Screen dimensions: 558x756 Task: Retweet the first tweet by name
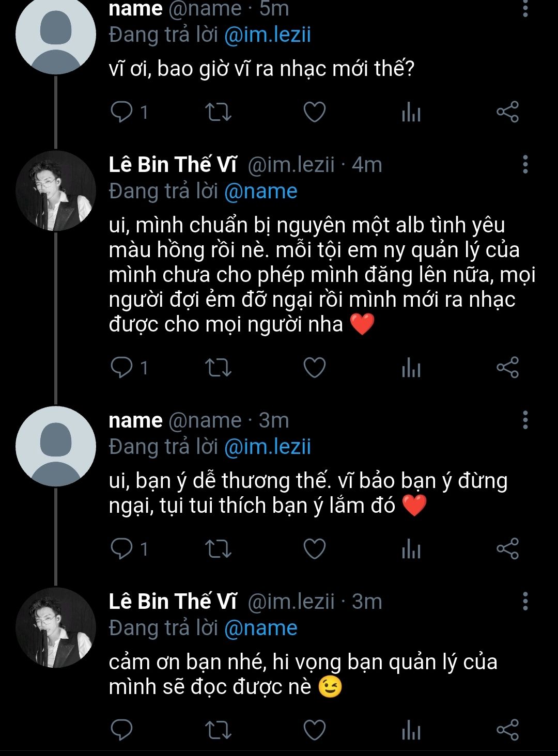[x=218, y=112]
